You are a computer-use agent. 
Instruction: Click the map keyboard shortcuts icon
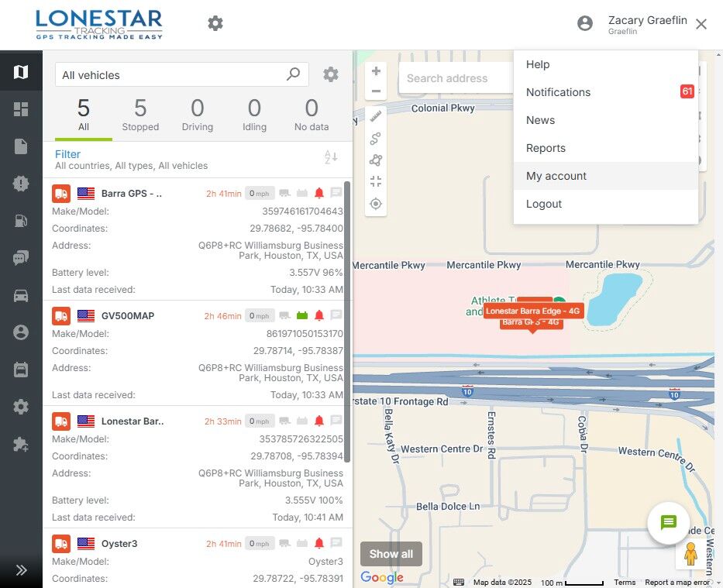pyautogui.click(x=459, y=582)
